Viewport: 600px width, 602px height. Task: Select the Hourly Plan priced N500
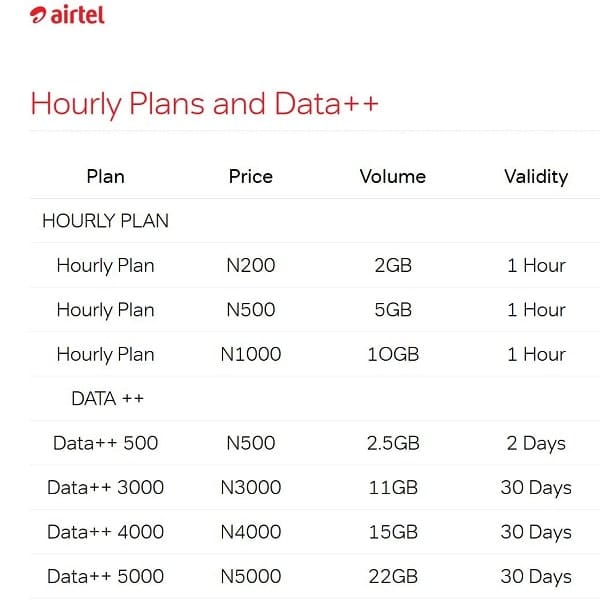coord(106,310)
